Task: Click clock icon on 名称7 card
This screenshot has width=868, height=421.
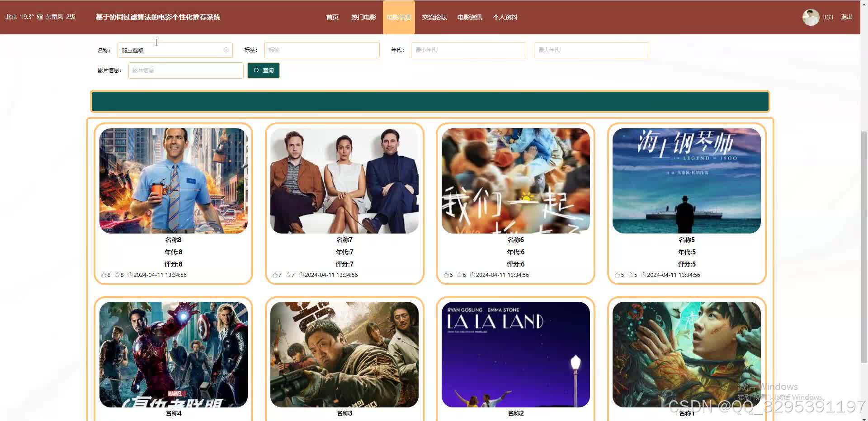Action: pyautogui.click(x=301, y=275)
